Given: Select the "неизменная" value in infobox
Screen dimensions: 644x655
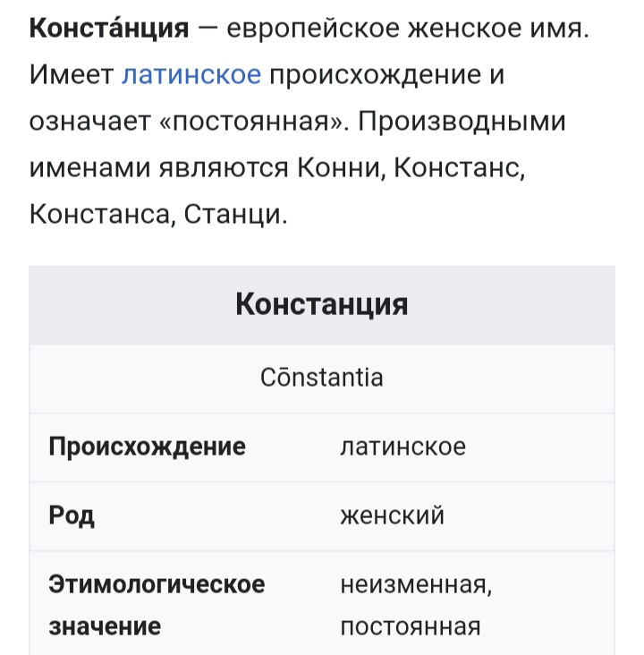Looking at the screenshot, I should [x=416, y=585].
